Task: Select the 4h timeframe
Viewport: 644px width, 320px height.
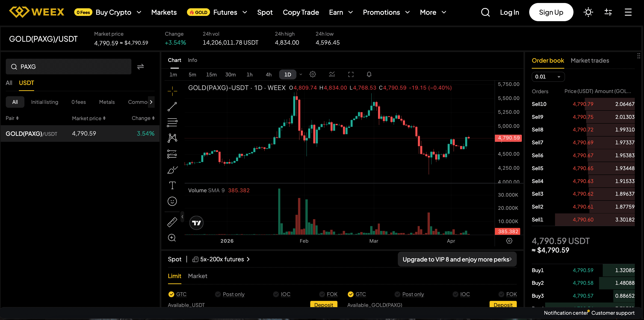Action: [x=269, y=74]
